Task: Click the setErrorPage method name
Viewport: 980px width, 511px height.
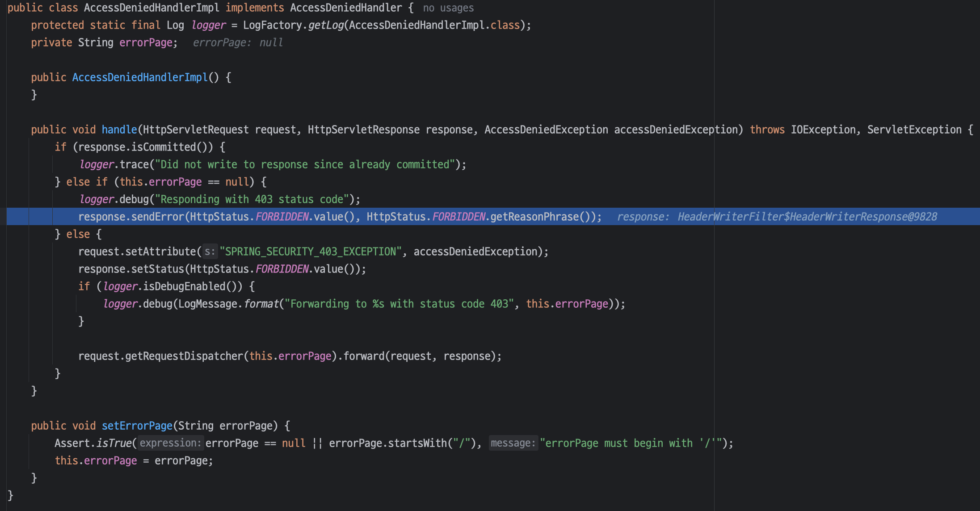Action: point(137,426)
